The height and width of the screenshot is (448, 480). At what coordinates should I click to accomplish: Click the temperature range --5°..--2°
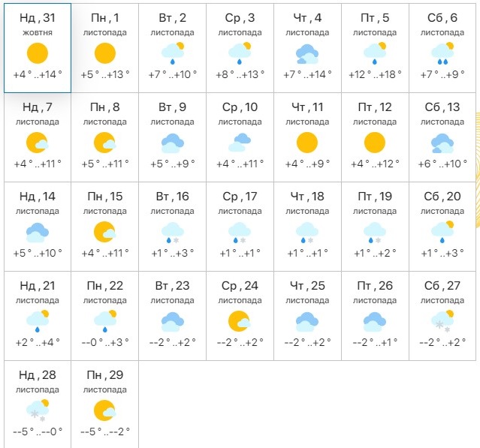(x=104, y=431)
